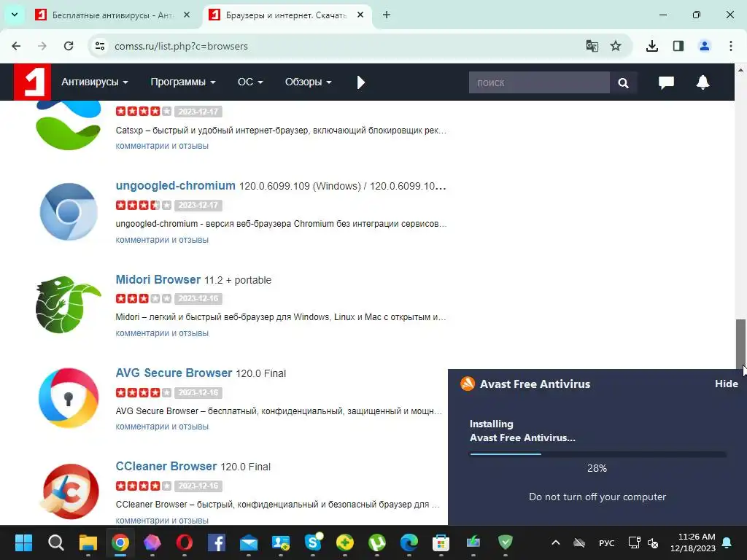The height and width of the screenshot is (560, 747).
Task: Click the comss.ru red logo icon
Action: click(x=32, y=82)
